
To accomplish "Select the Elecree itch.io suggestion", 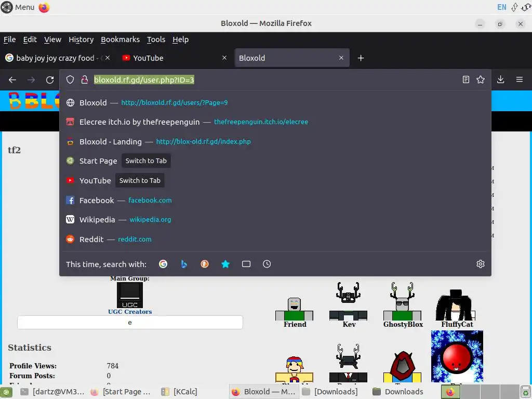I will click(275, 122).
